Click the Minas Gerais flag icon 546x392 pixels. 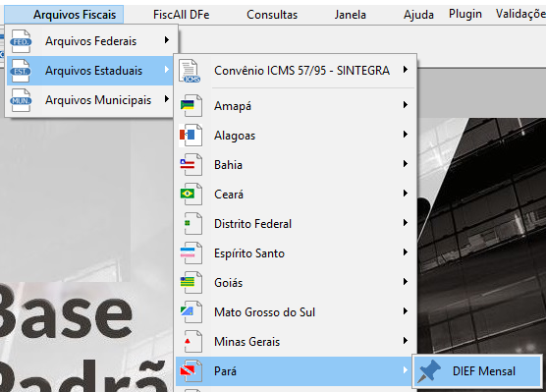click(x=192, y=342)
